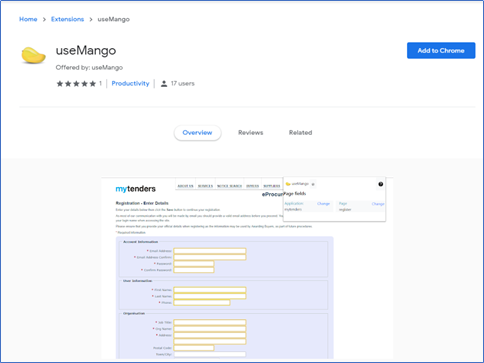
Task: Click the five-star rating icons
Action: click(x=76, y=84)
